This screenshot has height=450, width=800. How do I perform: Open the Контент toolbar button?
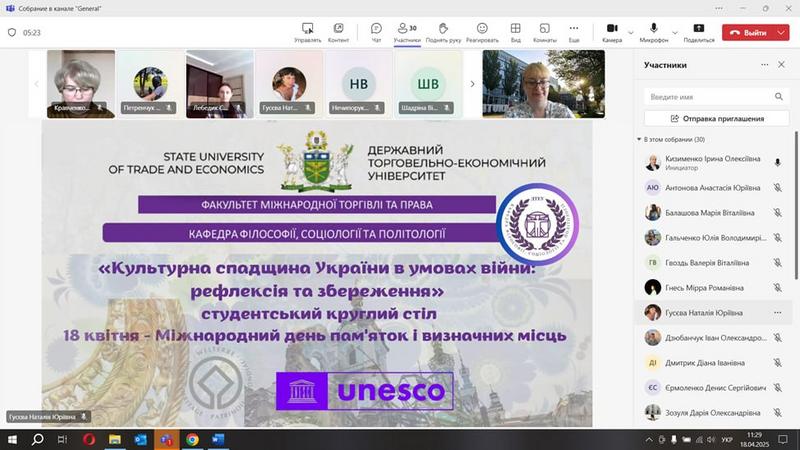(338, 33)
